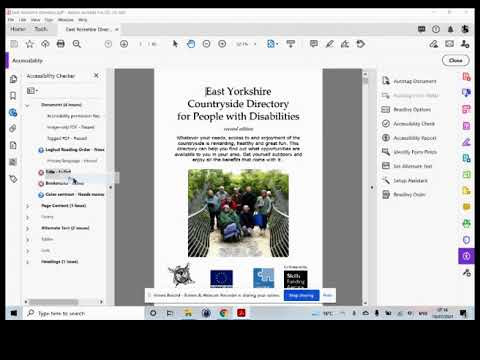This screenshot has height=360, width=480.
Task: Click the Windows Start button
Action: [x=14, y=313]
